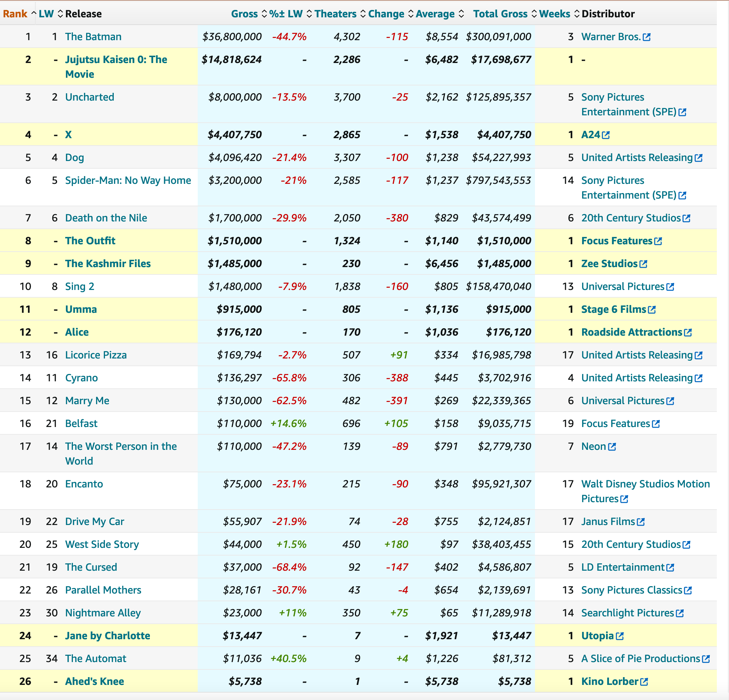Sort by Change column header

pyautogui.click(x=391, y=14)
